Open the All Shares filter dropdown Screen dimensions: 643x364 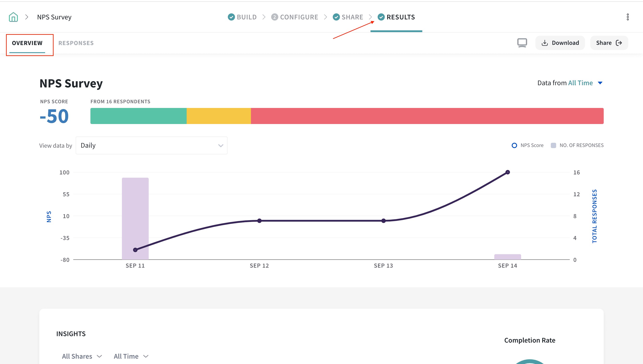coord(82,356)
